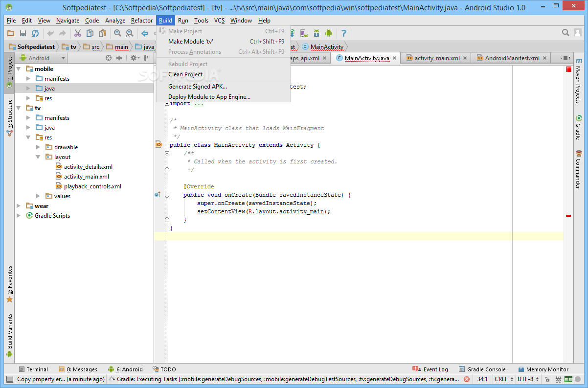The height and width of the screenshot is (388, 588).
Task: Click the user account icon at top right
Action: (577, 33)
